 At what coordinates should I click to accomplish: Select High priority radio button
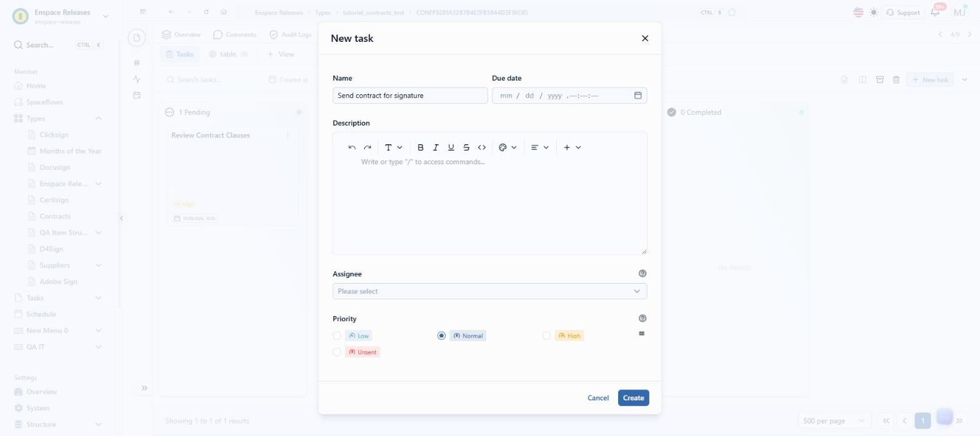pyautogui.click(x=546, y=336)
